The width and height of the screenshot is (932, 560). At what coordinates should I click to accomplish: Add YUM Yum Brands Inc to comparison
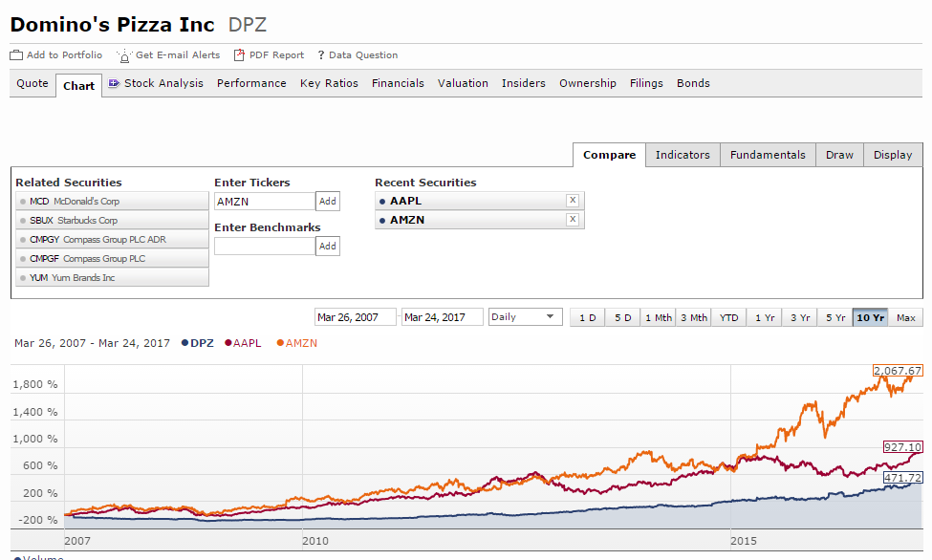[113, 277]
